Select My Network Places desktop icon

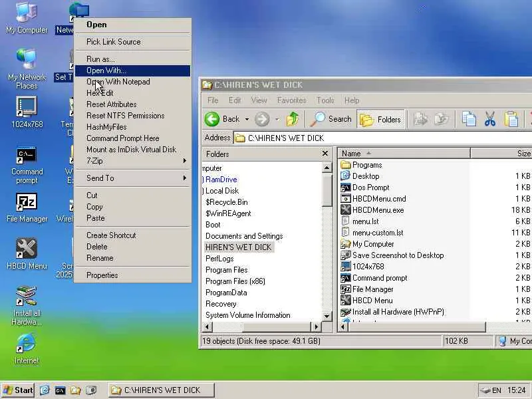point(27,68)
